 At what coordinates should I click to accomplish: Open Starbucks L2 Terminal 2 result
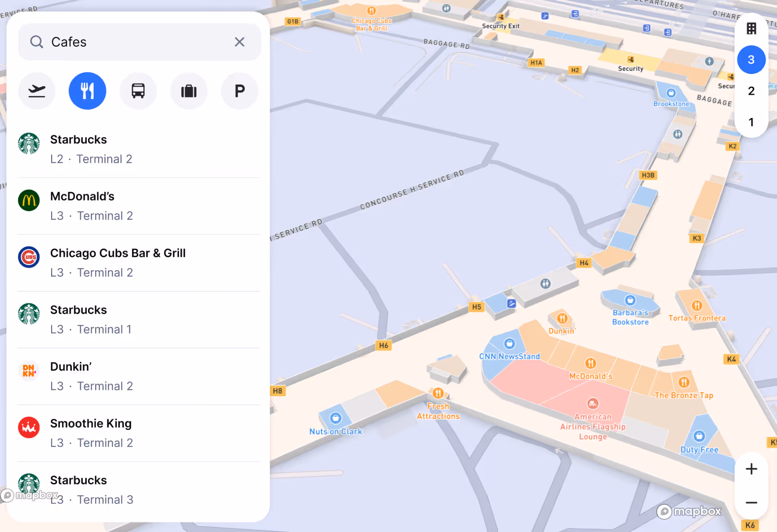coord(138,149)
